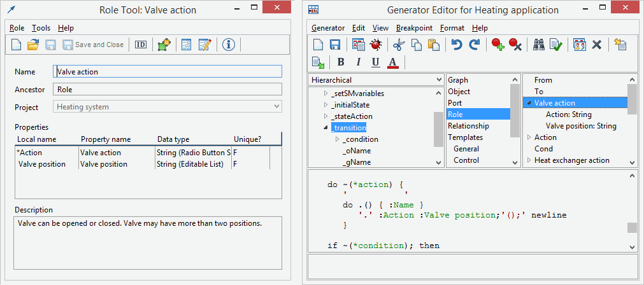This screenshot has width=644, height=285.
Task: Open the Role menu in Role Tool
Action: (17, 28)
